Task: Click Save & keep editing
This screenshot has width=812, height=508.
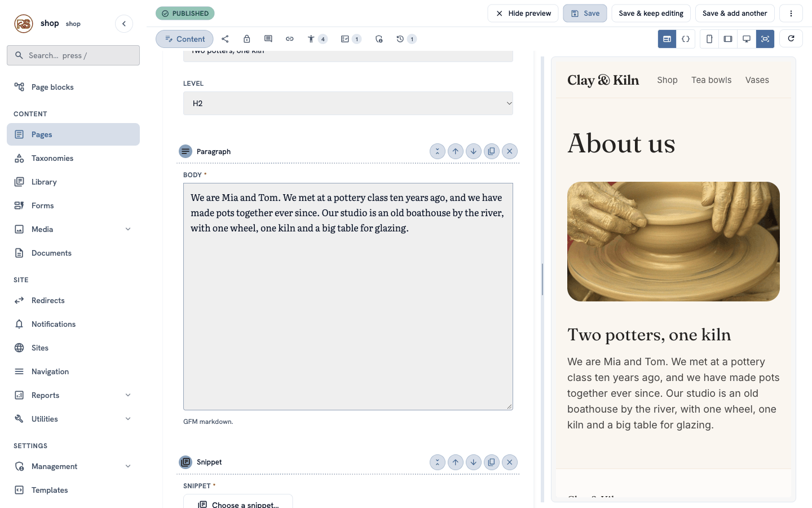Action: point(651,14)
